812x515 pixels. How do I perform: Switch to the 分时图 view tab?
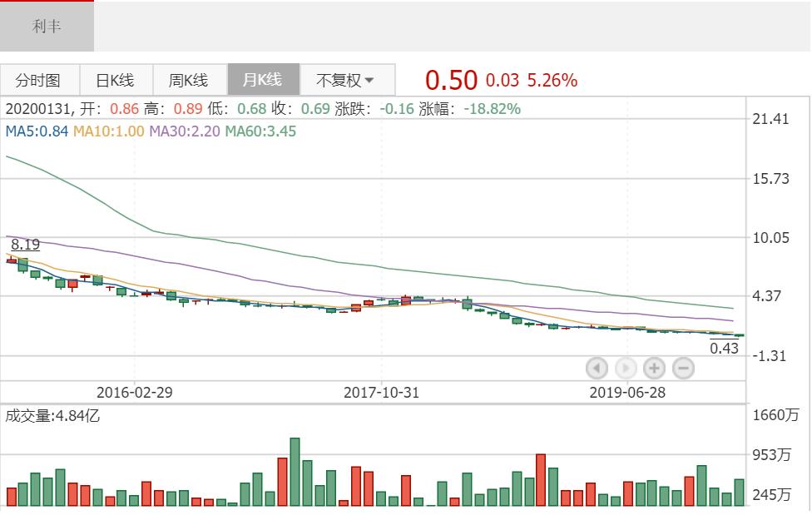[x=38, y=79]
